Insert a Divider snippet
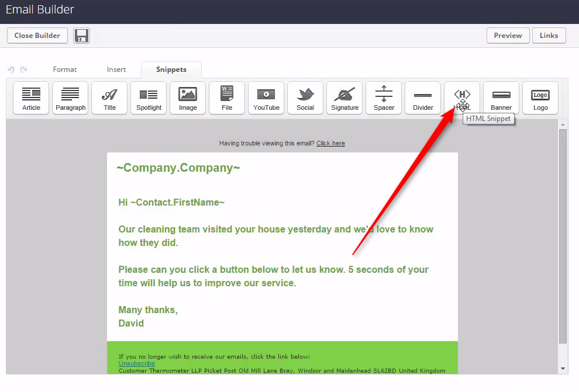Screen dimensions: 579x392 coord(423,98)
